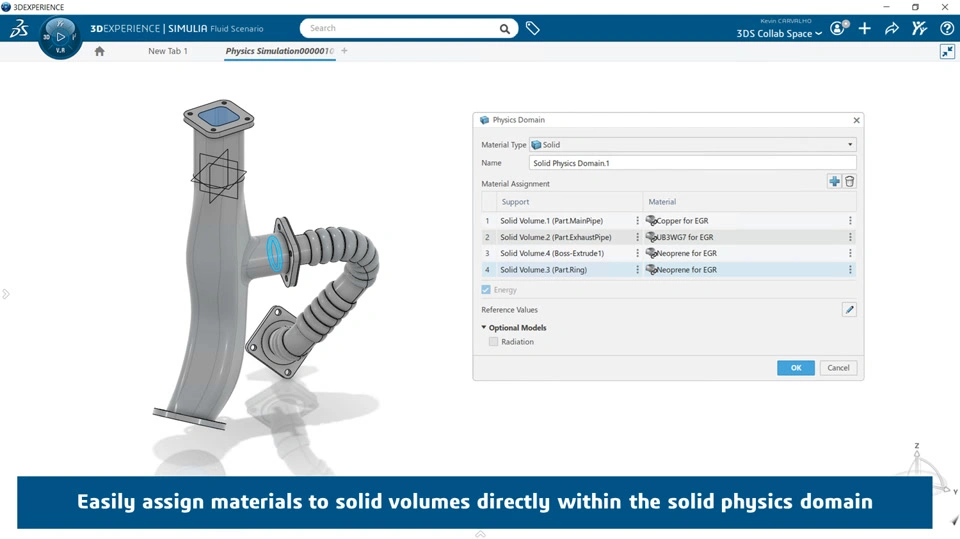Expand the bottom action bar chevron

481,534
